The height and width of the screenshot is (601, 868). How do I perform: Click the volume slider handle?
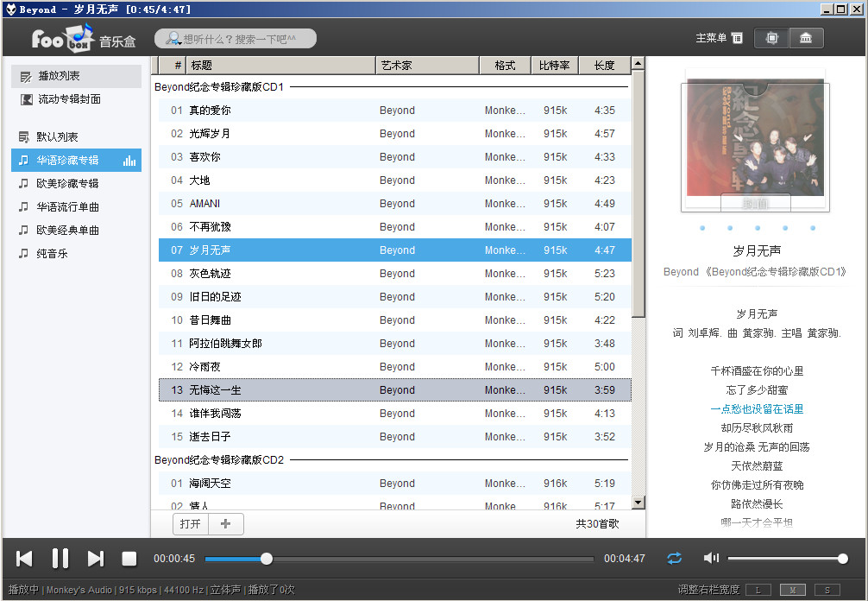coord(842,559)
